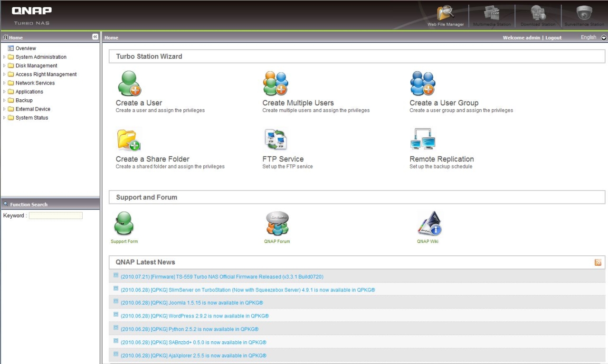This screenshot has height=364, width=608.
Task: Expand the SlimServer news item icon
Action: (116, 288)
